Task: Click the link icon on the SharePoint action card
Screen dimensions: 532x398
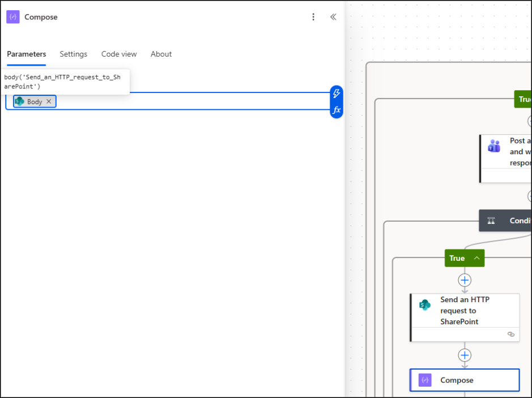Action: [510, 335]
